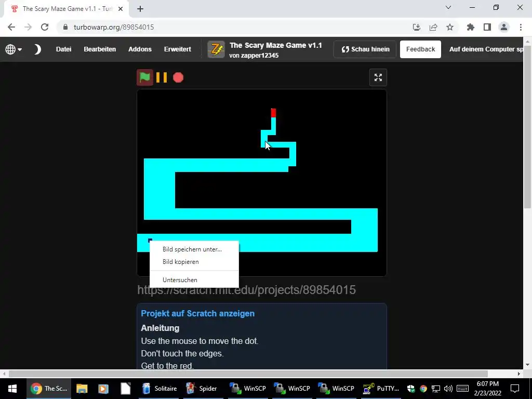This screenshot has height=399, width=532.
Task: Select Bild speichern unter... in context menu
Action: pyautogui.click(x=194, y=249)
